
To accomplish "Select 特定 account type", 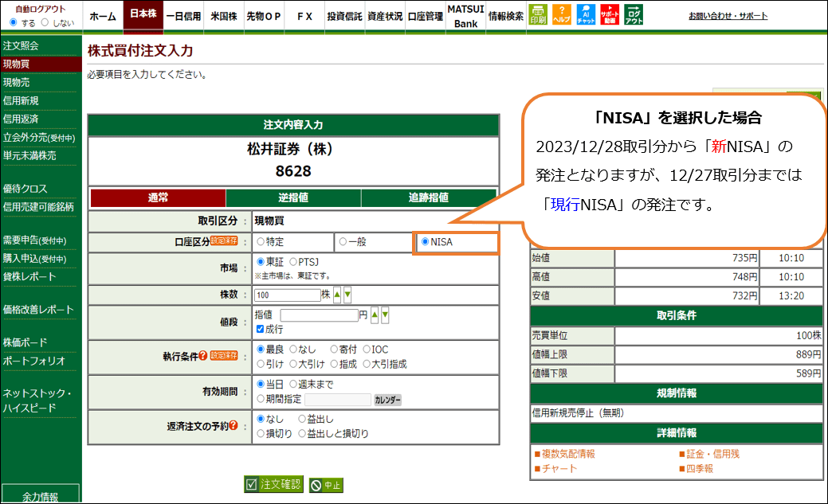I will pos(261,242).
